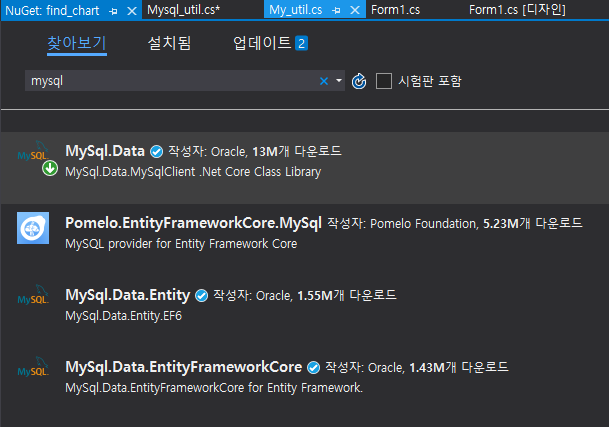Click the Pomelo package icon
This screenshot has height=427, width=609.
coord(33,228)
